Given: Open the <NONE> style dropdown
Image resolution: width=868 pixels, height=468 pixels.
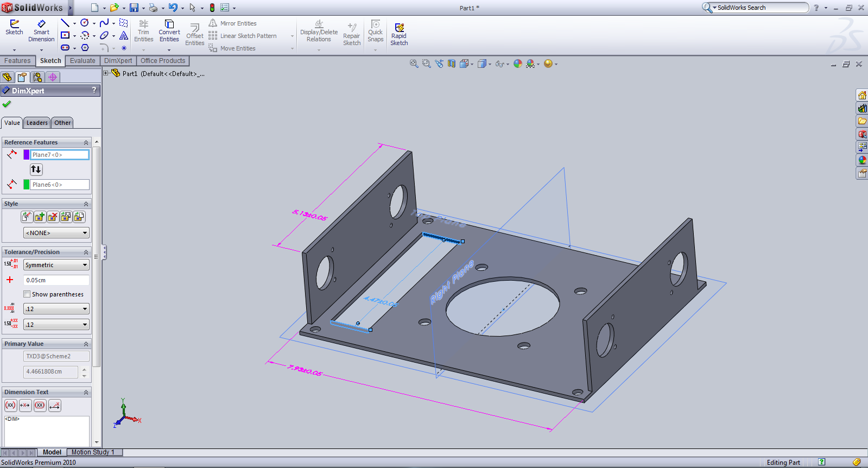Looking at the screenshot, I should click(56, 233).
